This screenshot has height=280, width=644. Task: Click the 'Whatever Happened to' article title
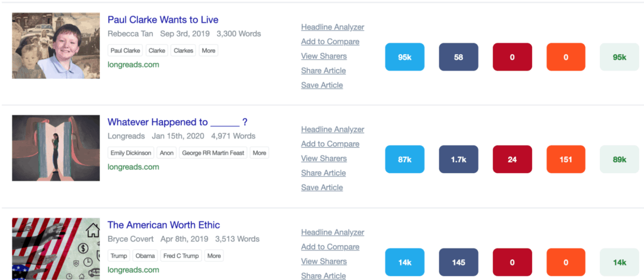click(177, 122)
